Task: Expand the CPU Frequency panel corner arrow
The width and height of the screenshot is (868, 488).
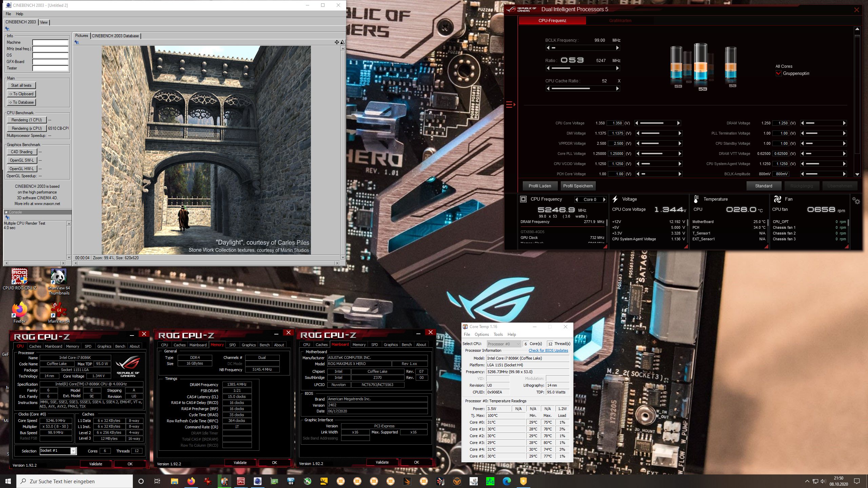Action: point(605,247)
